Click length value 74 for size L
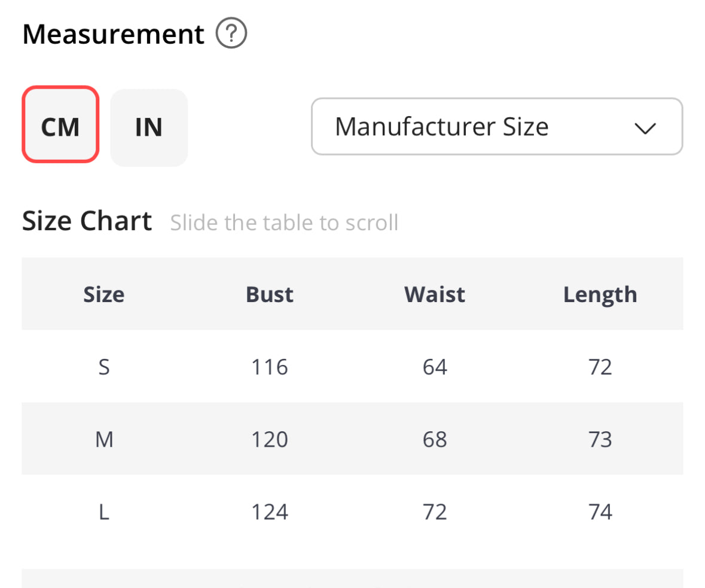This screenshot has width=705, height=588. click(600, 512)
